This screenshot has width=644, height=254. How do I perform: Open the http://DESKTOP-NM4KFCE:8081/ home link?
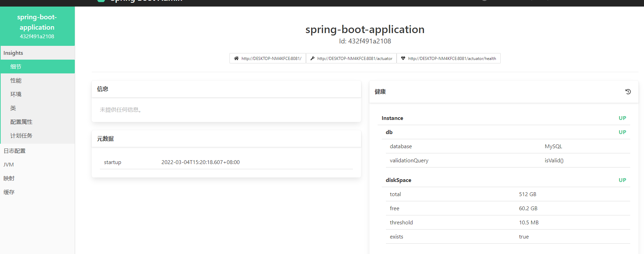(x=268, y=58)
